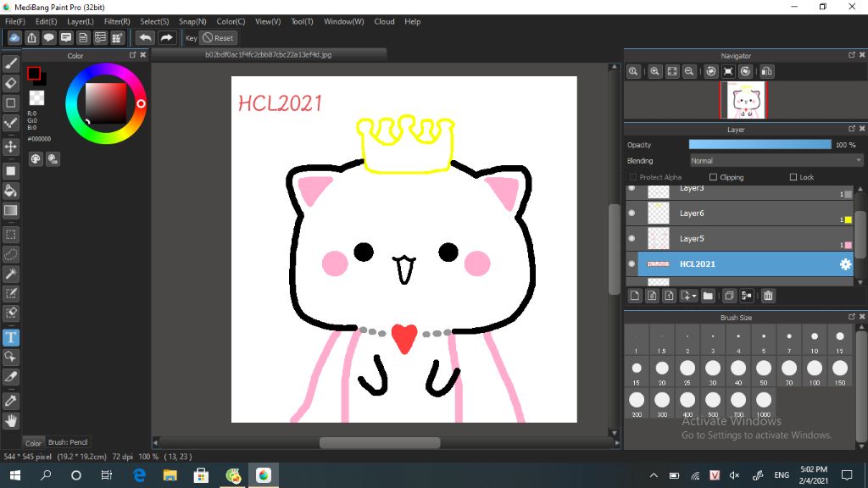This screenshot has height=488, width=868.
Task: Click the share/export icon in top toolbar
Action: click(x=31, y=37)
